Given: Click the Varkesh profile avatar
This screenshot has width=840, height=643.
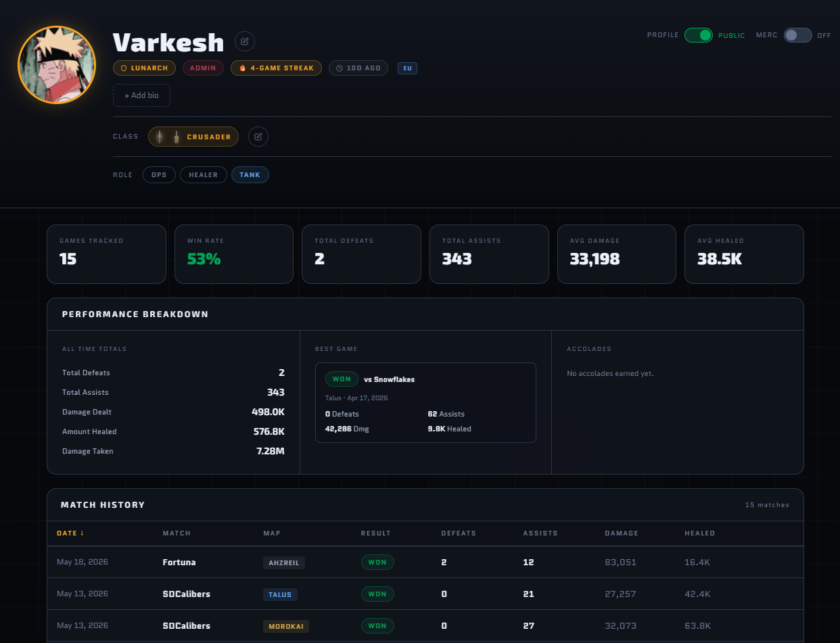Looking at the screenshot, I should click(x=57, y=65).
